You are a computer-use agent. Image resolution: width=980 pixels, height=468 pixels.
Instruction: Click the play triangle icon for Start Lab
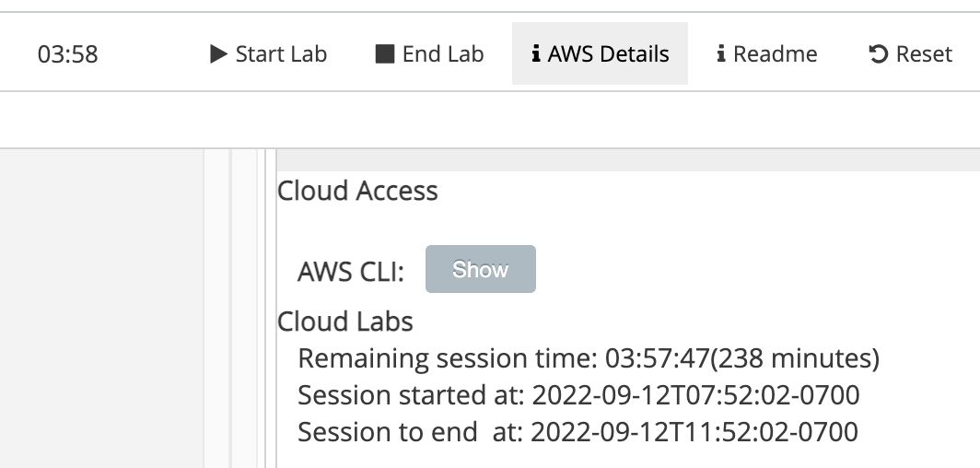coord(218,54)
